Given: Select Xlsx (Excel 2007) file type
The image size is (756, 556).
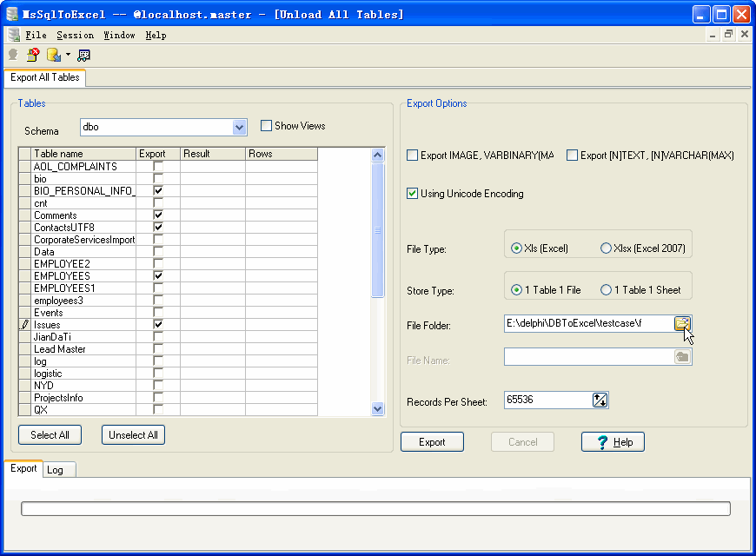Looking at the screenshot, I should point(606,248).
